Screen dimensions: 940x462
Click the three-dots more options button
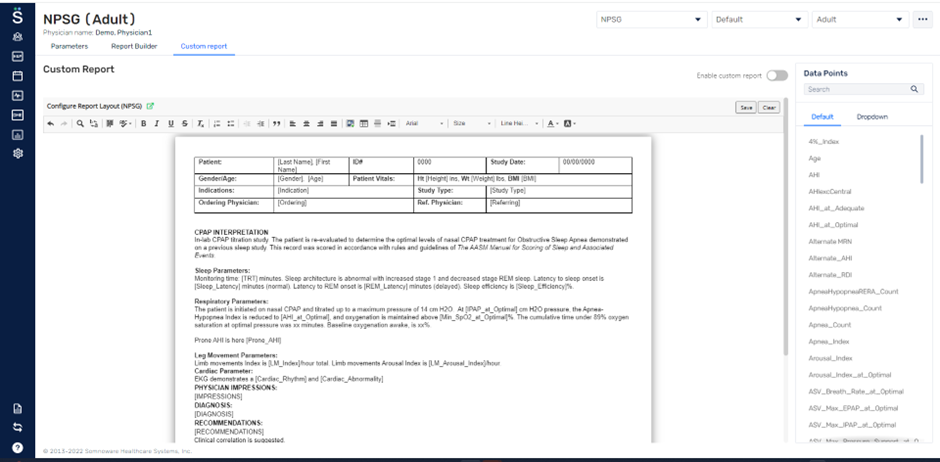921,20
